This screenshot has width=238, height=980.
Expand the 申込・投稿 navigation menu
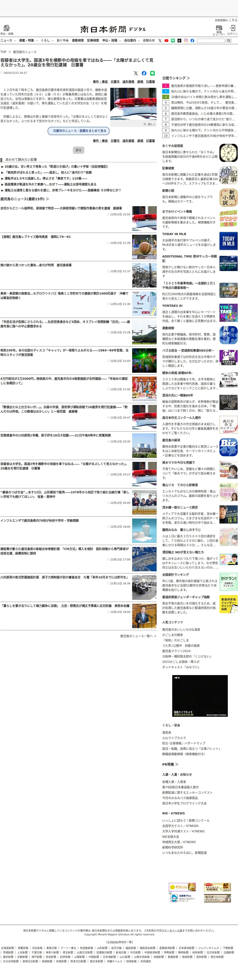(x=112, y=40)
